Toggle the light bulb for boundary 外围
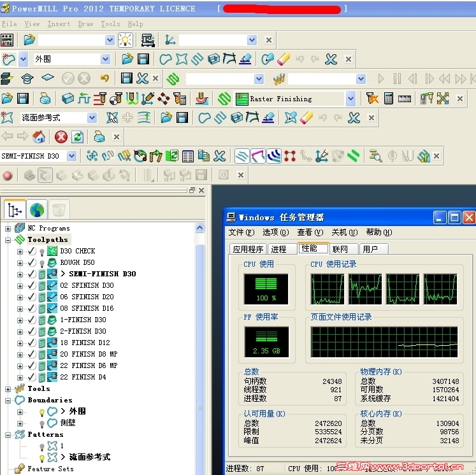 coord(42,412)
